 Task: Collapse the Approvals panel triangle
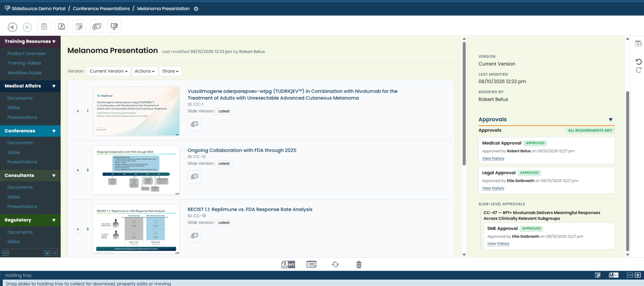coord(611,120)
